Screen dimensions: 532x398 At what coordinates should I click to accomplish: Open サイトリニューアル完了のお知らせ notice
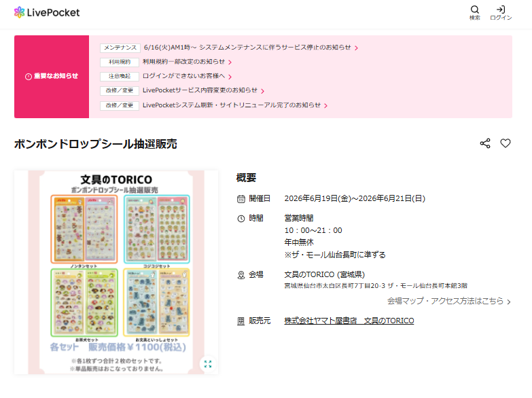click(232, 105)
